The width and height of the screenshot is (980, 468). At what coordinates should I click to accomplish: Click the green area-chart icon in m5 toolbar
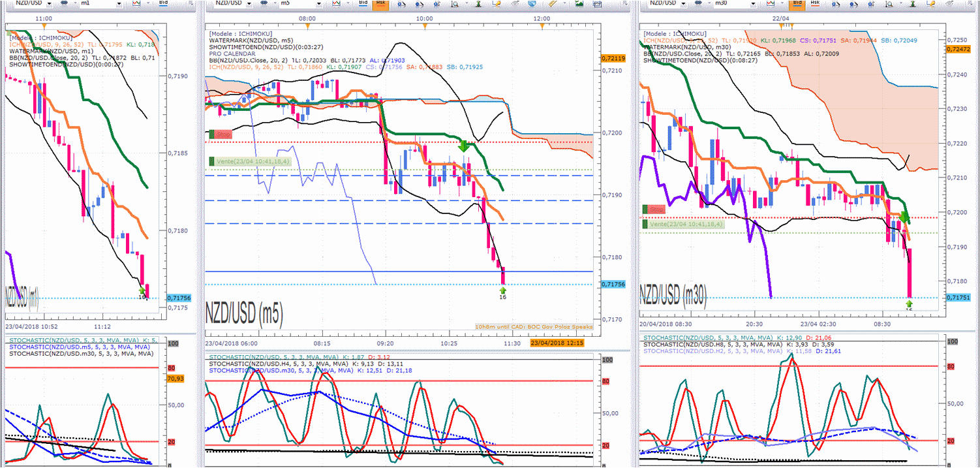pyautogui.click(x=579, y=4)
